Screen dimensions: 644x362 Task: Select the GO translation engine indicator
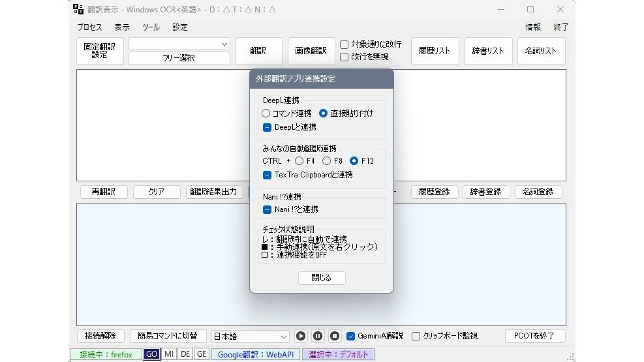(151, 354)
